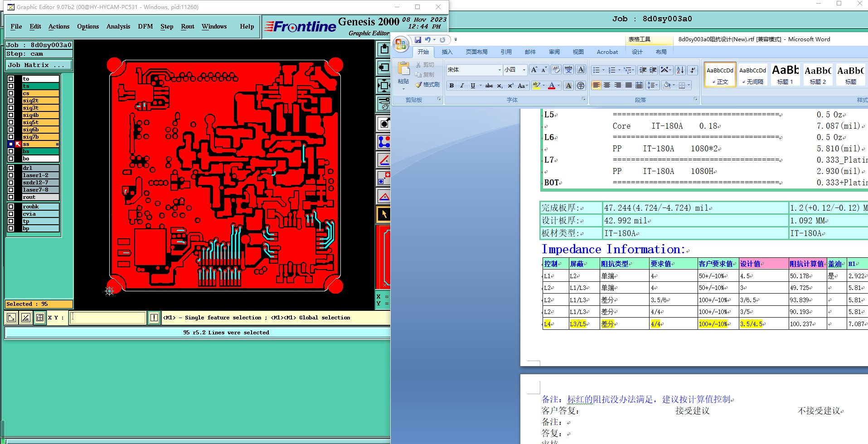Apply the 标题 1 style
The image size is (868, 444).
pos(785,74)
